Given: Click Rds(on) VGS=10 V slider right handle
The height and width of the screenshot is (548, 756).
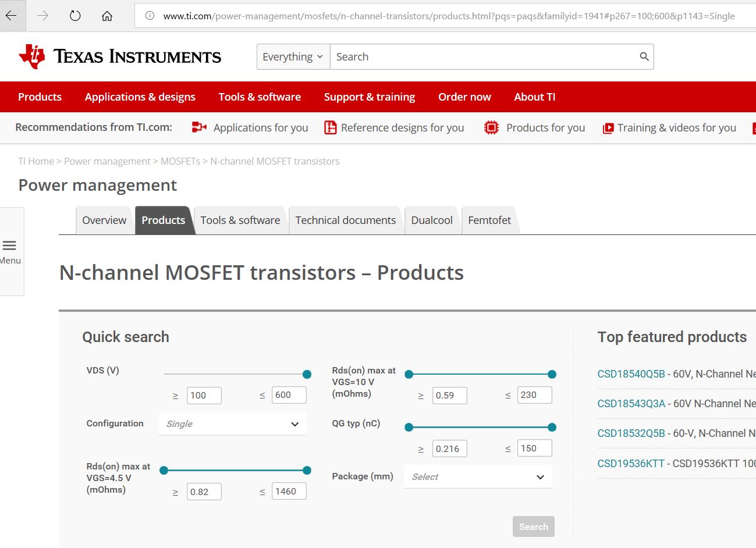Looking at the screenshot, I should click(552, 374).
